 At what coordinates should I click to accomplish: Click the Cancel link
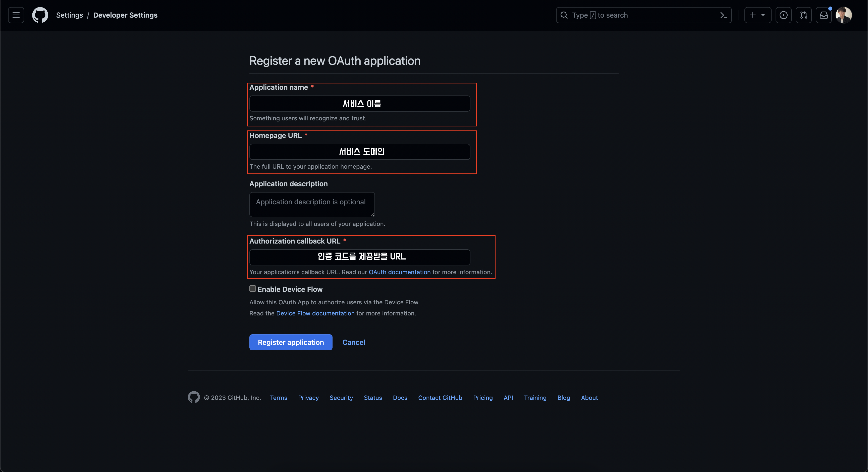click(x=353, y=342)
